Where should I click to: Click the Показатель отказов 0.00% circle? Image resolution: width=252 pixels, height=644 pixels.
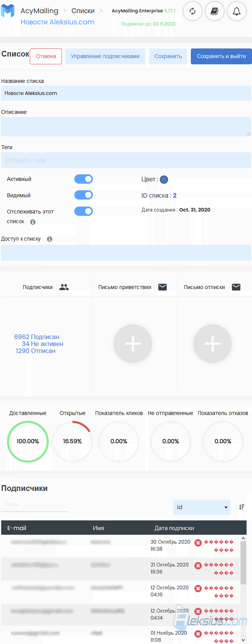[223, 441]
